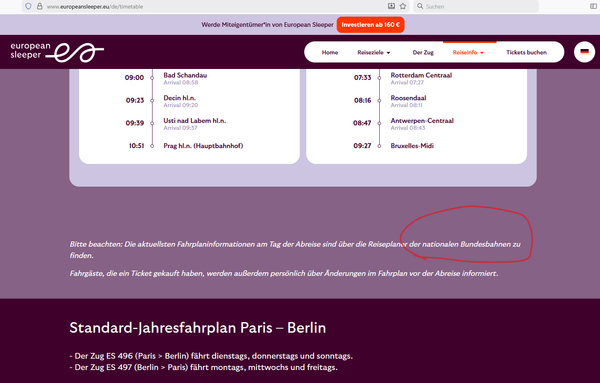Open the Der Zug menu item
Image resolution: width=600 pixels, height=383 pixels.
423,52
